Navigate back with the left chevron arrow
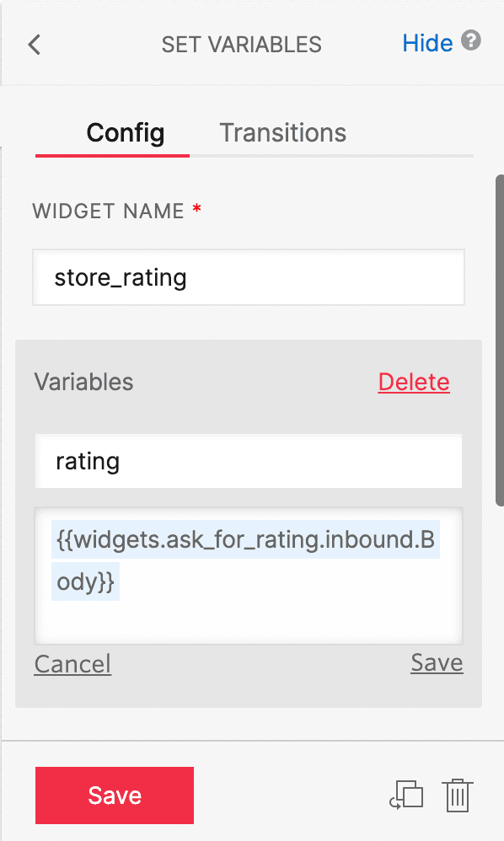 point(34,45)
